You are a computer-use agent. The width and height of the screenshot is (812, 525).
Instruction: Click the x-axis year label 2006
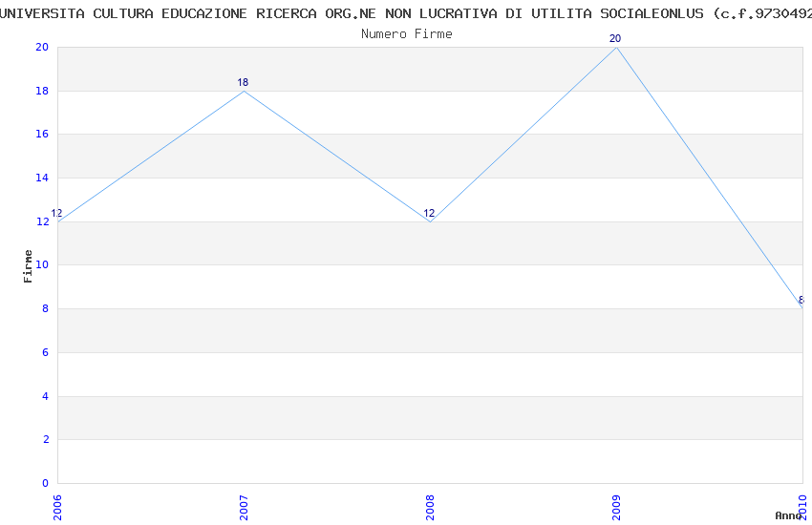click(x=57, y=508)
